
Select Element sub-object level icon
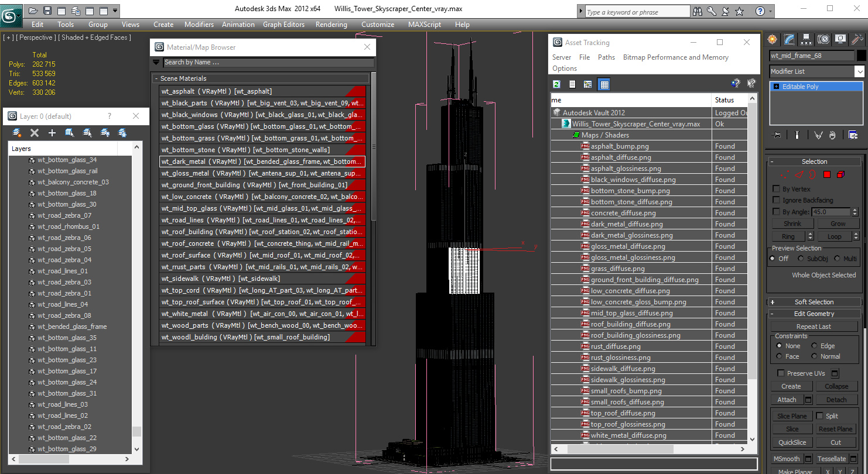pyautogui.click(x=840, y=174)
